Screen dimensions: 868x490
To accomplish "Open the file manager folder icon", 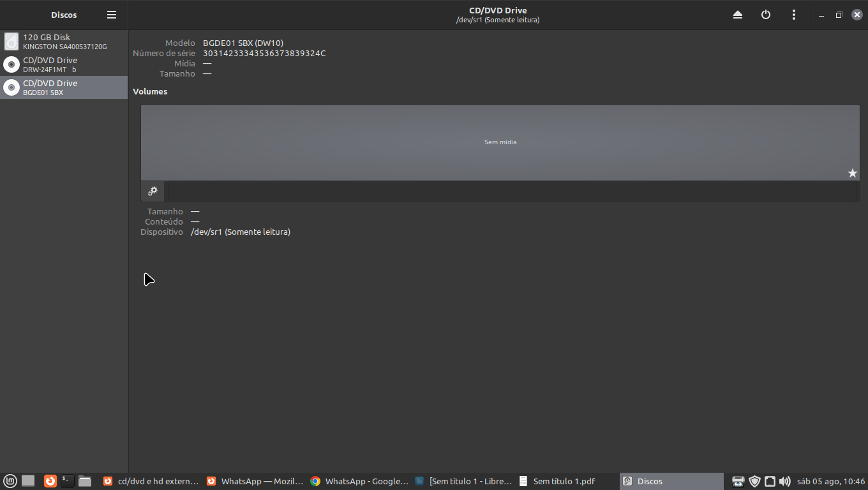I will point(85,481).
